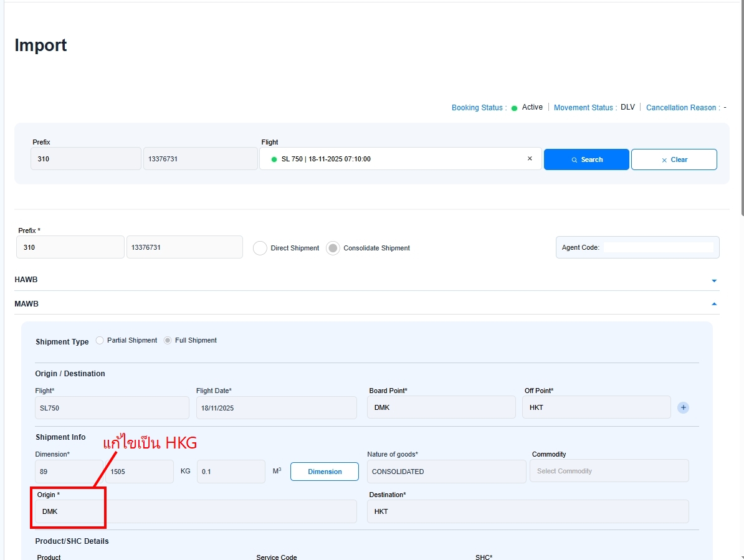Click the Flight Date field
Image resolution: width=744 pixels, height=560 pixels.
point(276,408)
